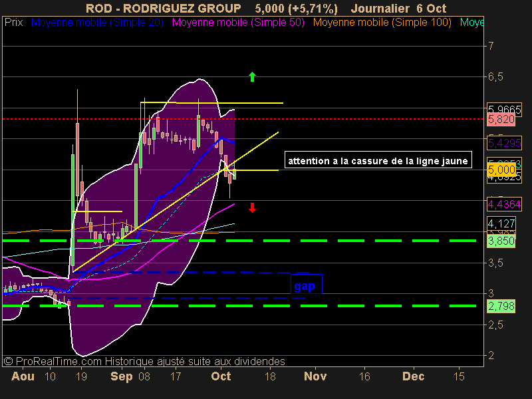The width and height of the screenshot is (532, 399).
Task: Select the 'attention a la cassure' text annotation
Action: click(x=378, y=160)
